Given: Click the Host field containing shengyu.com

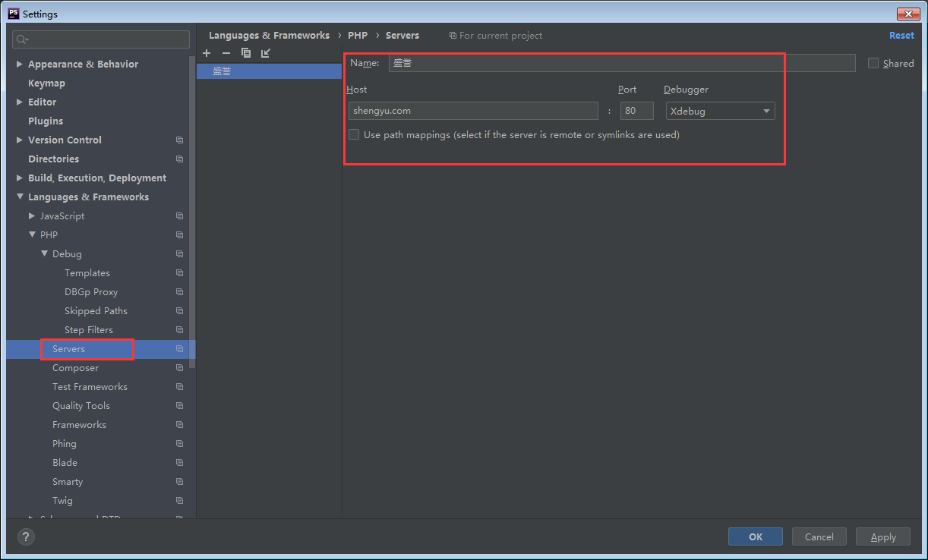Looking at the screenshot, I should tap(472, 111).
